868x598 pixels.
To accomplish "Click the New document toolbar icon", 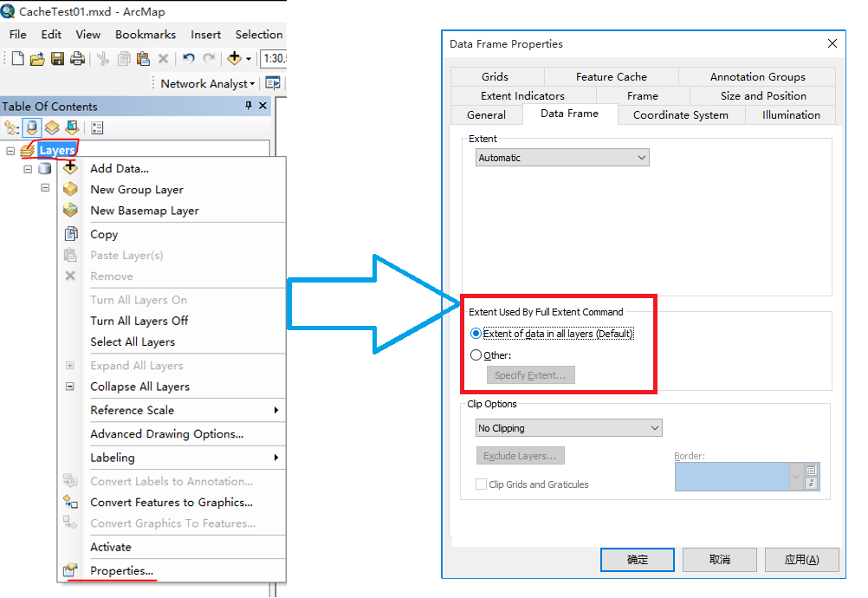I will pos(17,58).
